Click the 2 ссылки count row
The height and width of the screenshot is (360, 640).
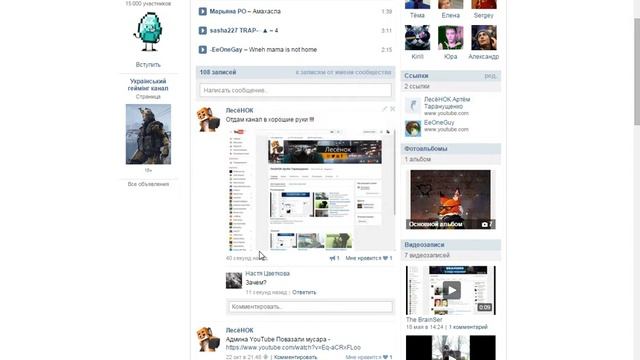click(451, 86)
